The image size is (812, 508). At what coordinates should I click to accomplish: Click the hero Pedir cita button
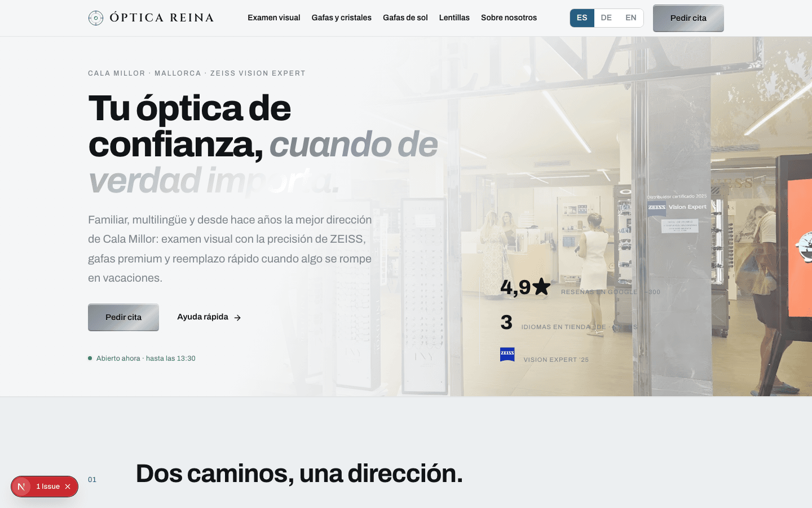point(123,317)
